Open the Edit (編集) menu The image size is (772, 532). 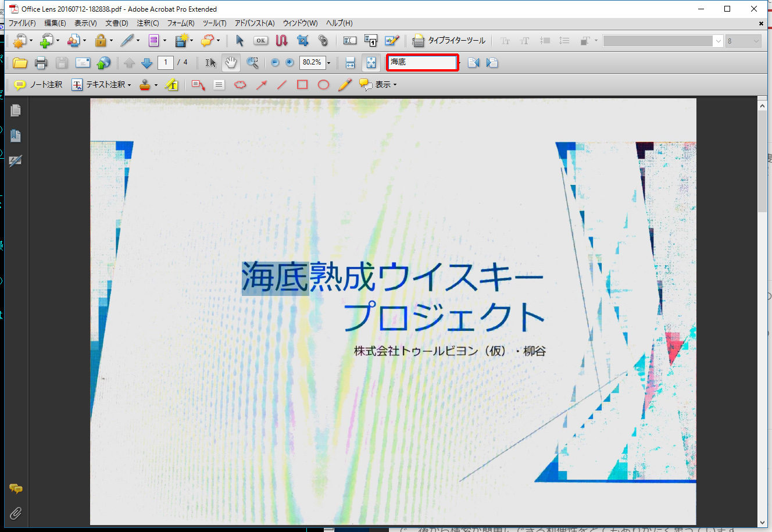55,23
